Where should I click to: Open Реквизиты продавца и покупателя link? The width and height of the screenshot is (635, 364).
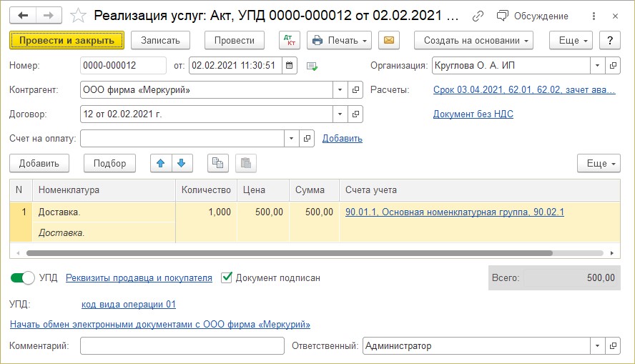(139, 277)
